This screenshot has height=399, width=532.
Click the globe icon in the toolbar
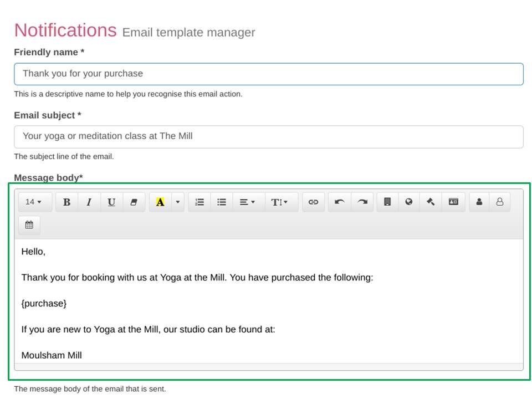408,202
